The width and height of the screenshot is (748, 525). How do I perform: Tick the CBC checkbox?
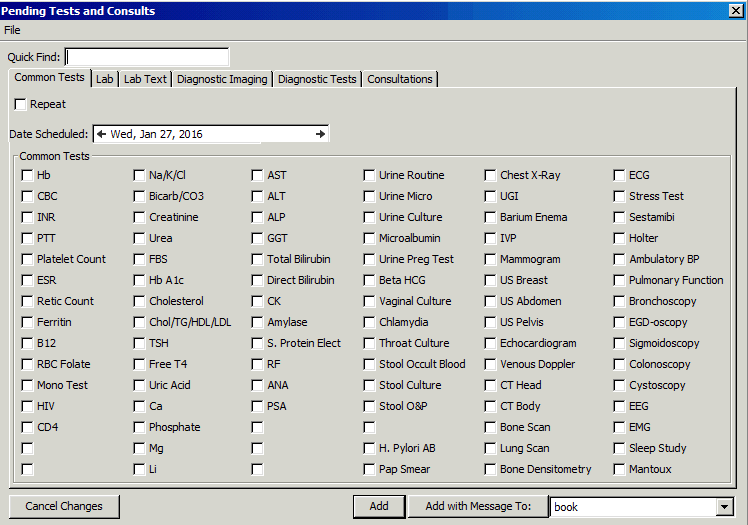pyautogui.click(x=27, y=196)
